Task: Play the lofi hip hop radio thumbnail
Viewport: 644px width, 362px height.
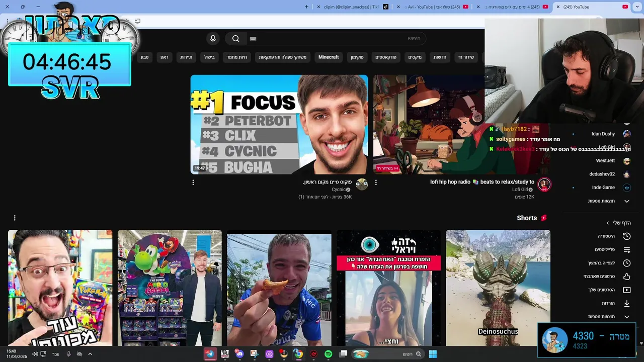Action: 429,125
